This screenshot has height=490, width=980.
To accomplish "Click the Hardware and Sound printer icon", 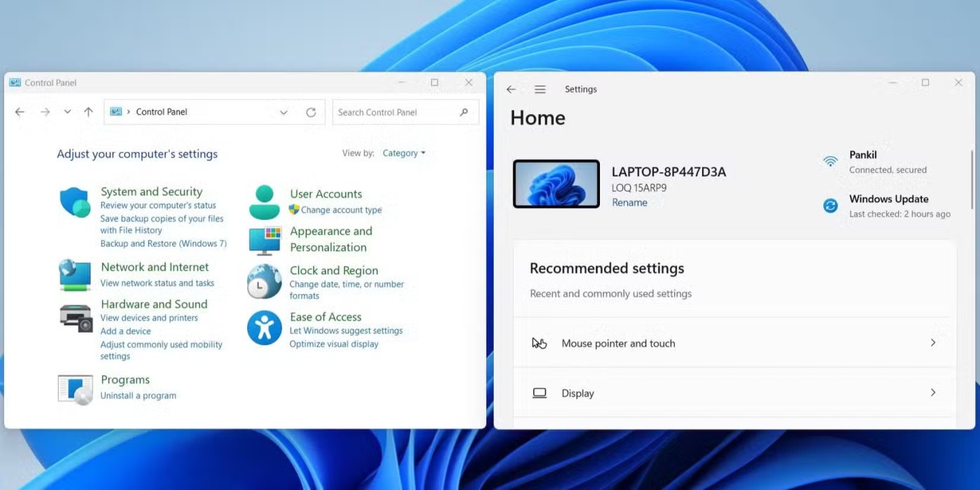I will 76,318.
